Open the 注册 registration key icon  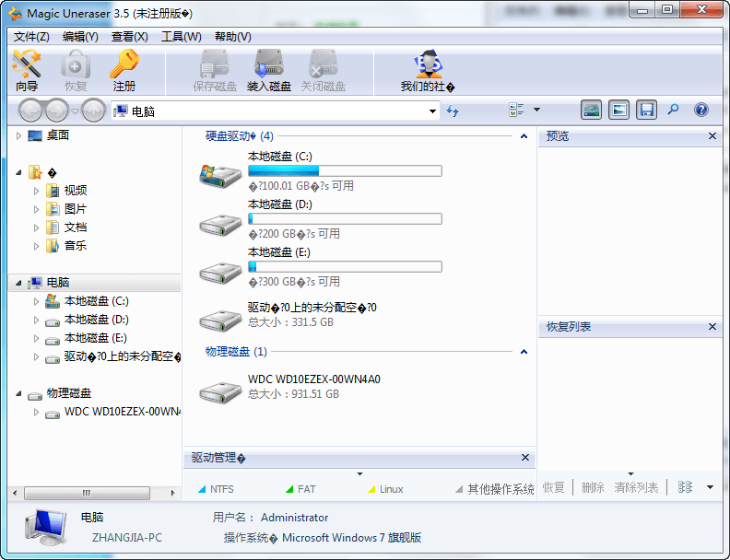(x=124, y=70)
